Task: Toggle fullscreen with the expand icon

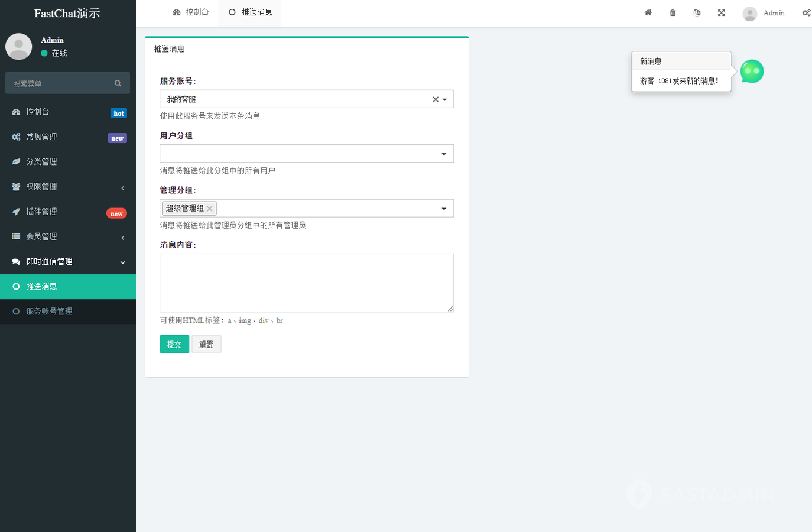Action: click(x=721, y=12)
